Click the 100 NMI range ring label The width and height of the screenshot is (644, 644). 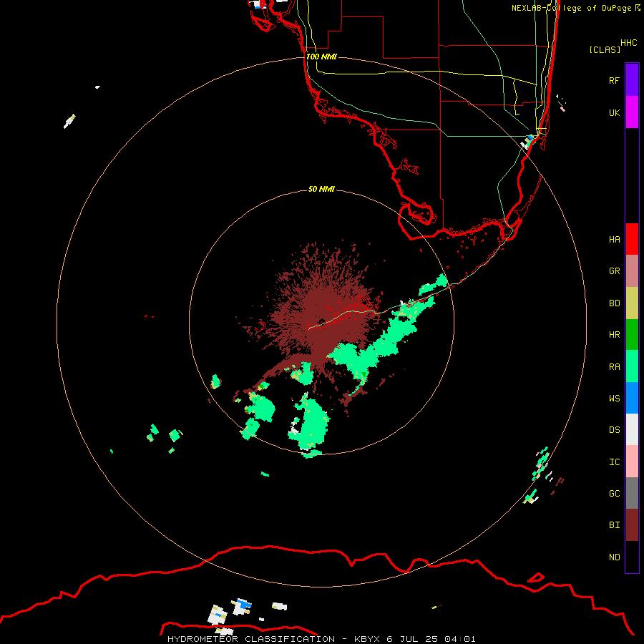[321, 57]
